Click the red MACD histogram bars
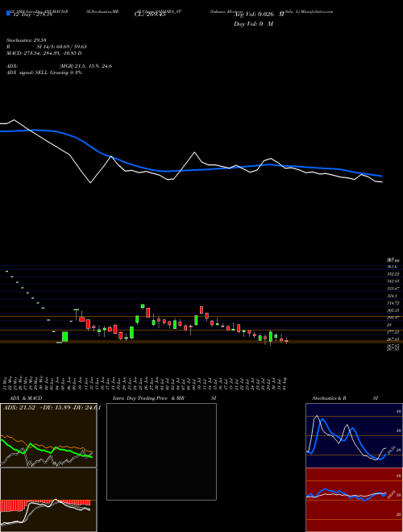Viewport: 403px width, 532px height. [14, 505]
